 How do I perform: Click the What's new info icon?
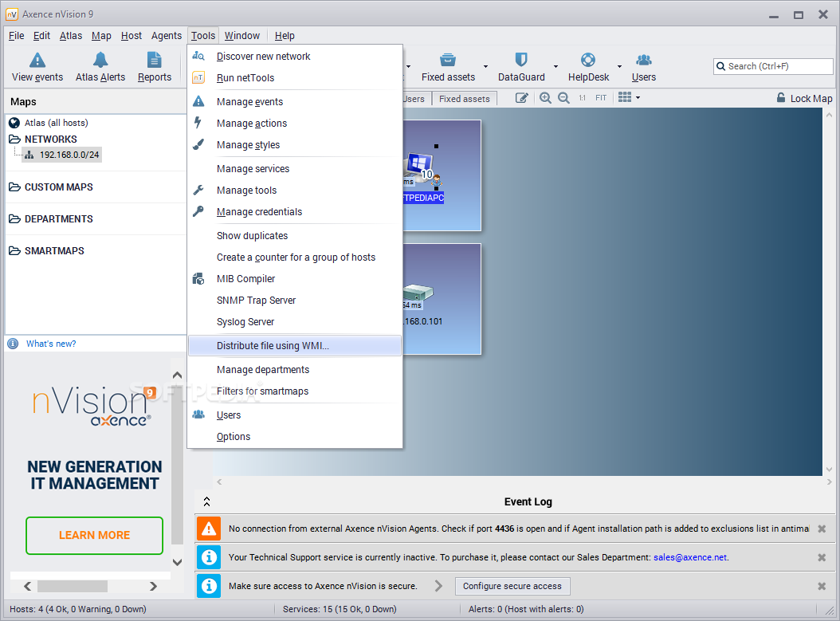[13, 344]
